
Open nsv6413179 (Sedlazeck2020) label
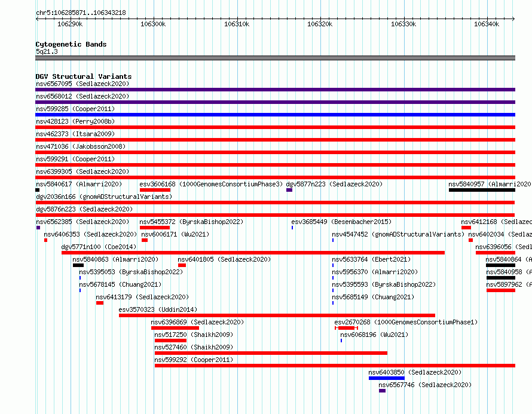pos(142,297)
